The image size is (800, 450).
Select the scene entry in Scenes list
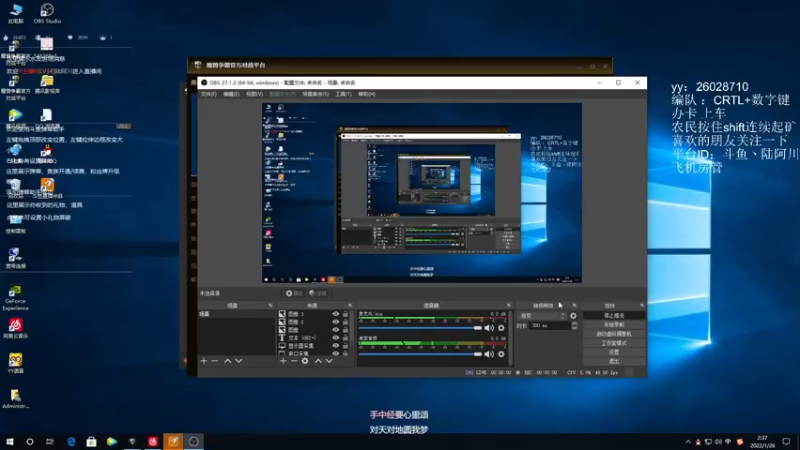[x=236, y=314]
